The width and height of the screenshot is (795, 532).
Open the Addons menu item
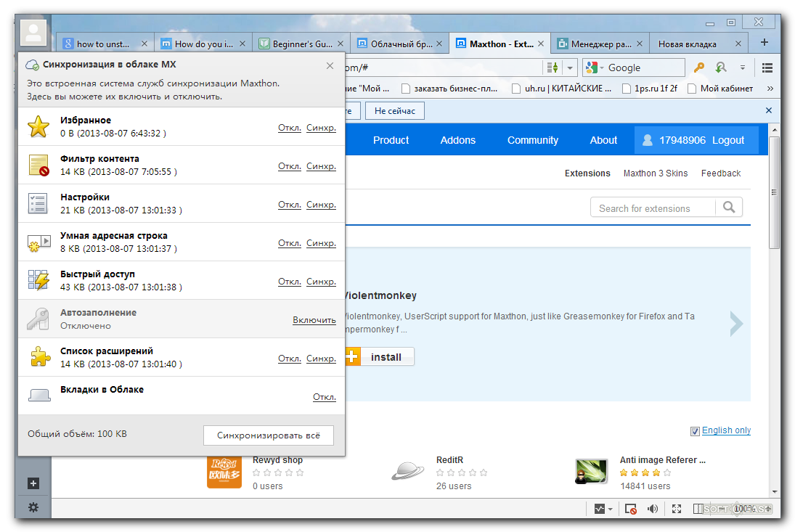pos(457,139)
